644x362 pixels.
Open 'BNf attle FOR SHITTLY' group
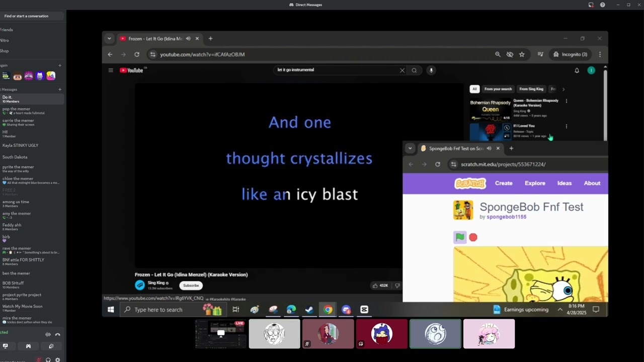[x=31, y=261]
